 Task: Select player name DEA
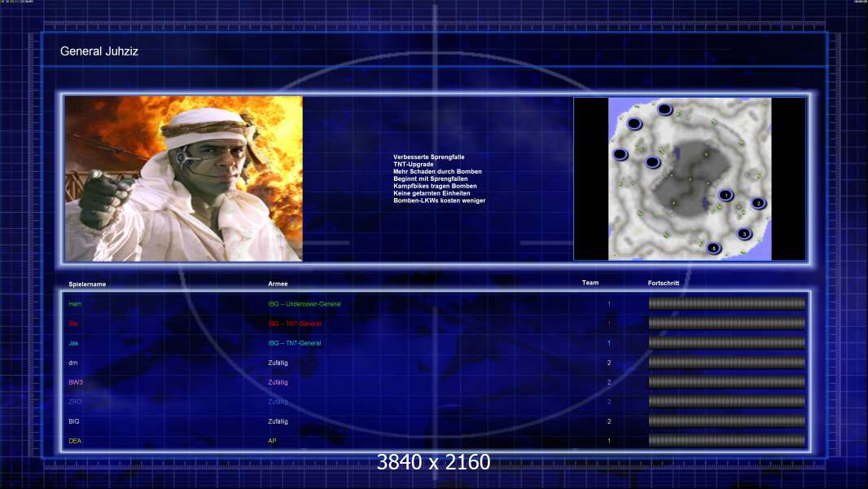coord(75,441)
